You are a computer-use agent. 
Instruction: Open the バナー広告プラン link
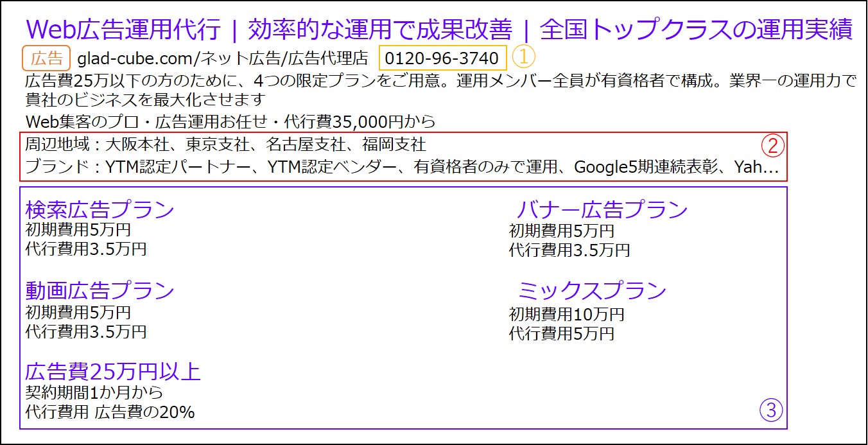click(x=602, y=209)
